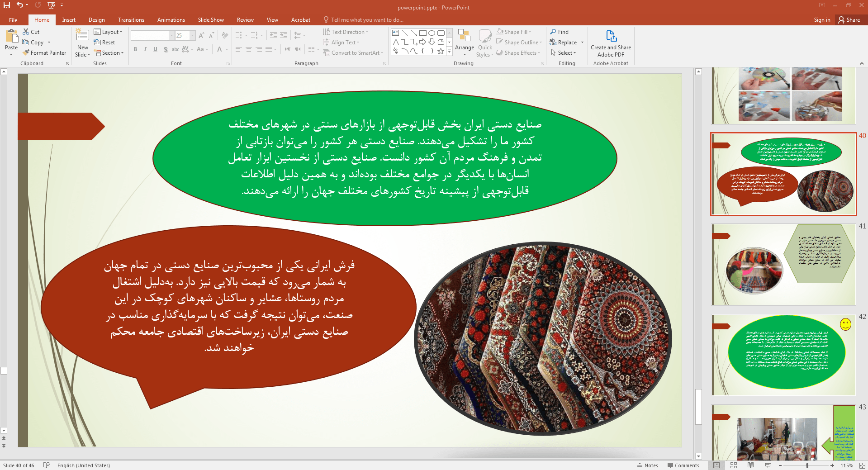Switch to the Transitions tab

pyautogui.click(x=131, y=20)
